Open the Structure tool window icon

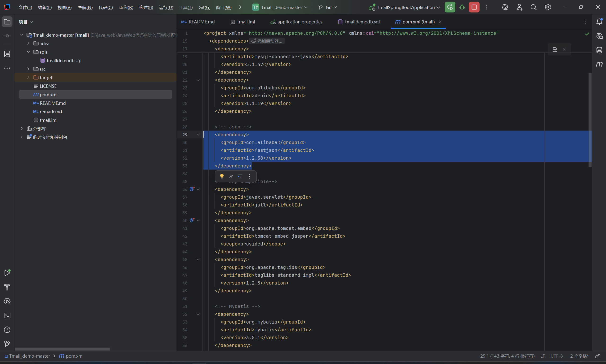click(x=7, y=54)
